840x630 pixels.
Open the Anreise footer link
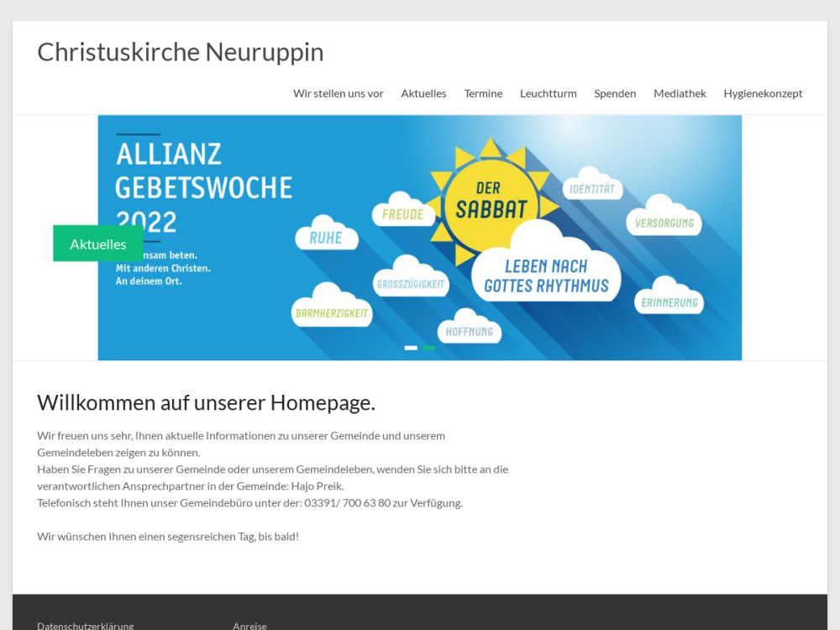249,626
